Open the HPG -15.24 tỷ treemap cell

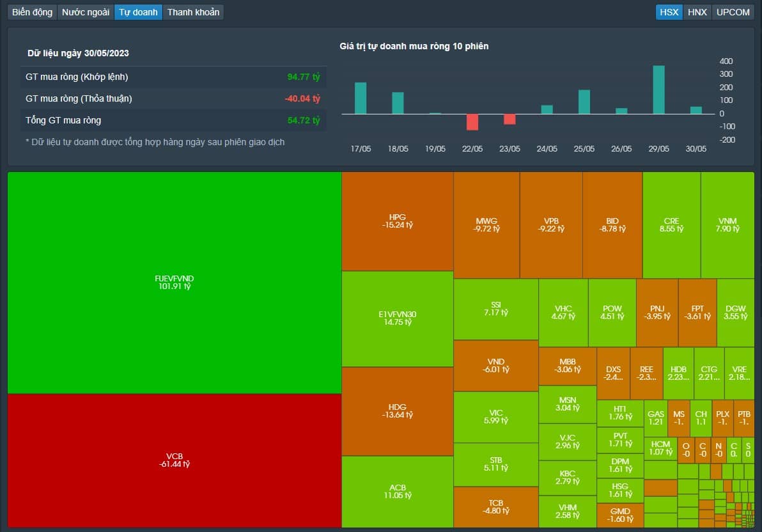[x=398, y=221]
